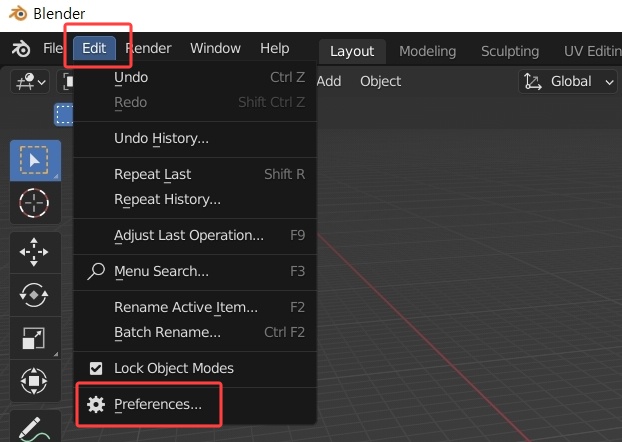Select the 3D Cursor tool

coord(35,203)
